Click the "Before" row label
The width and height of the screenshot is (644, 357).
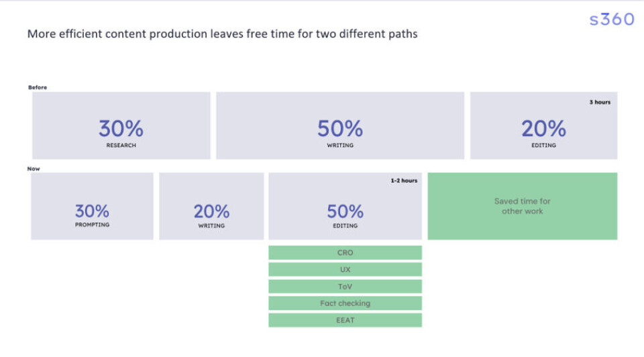(x=38, y=87)
